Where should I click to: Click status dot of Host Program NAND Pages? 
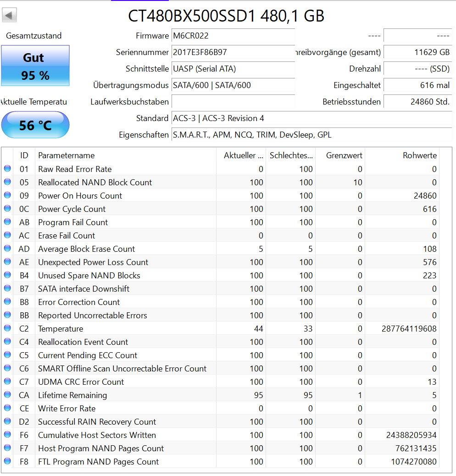pos(8,448)
